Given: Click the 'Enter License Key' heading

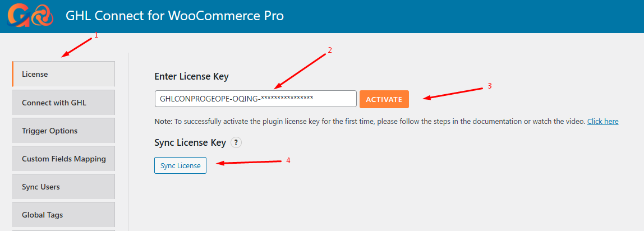Looking at the screenshot, I should pos(191,76).
